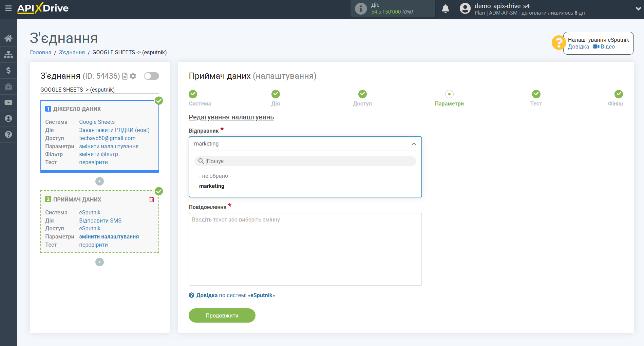Open the connections sitemap sidebar icon
Screen dimensions: 644x346
pos(8,54)
